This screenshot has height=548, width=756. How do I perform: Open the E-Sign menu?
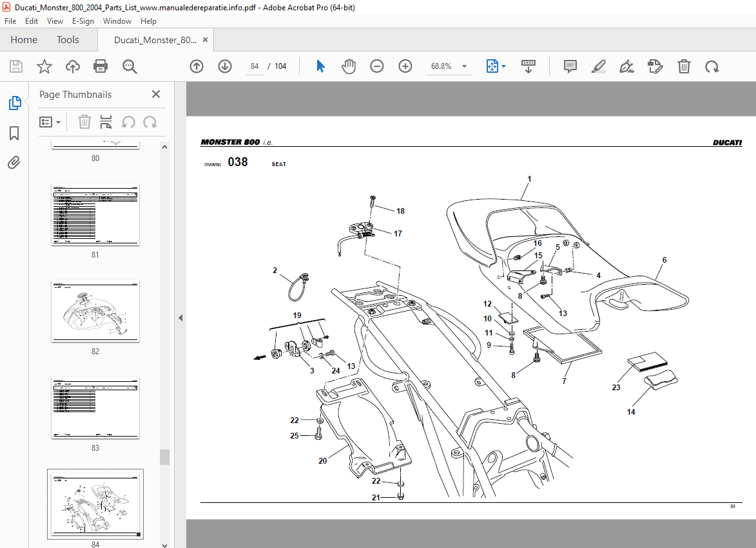(82, 21)
